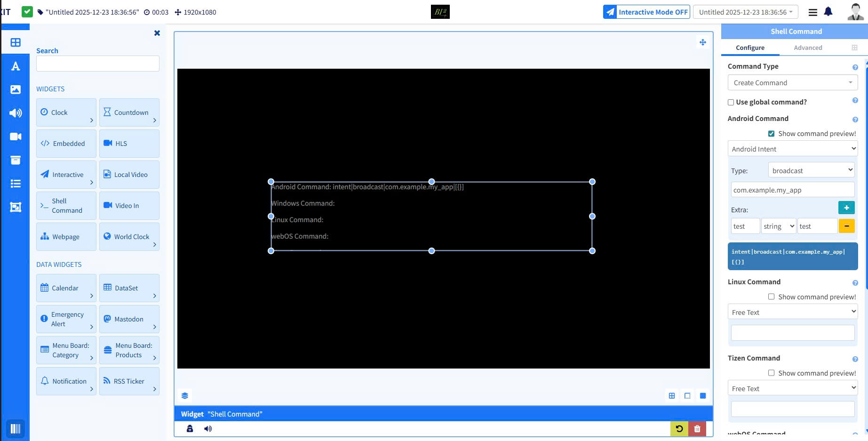Expand the Android Intent dropdown
868x441 pixels.
(792, 149)
